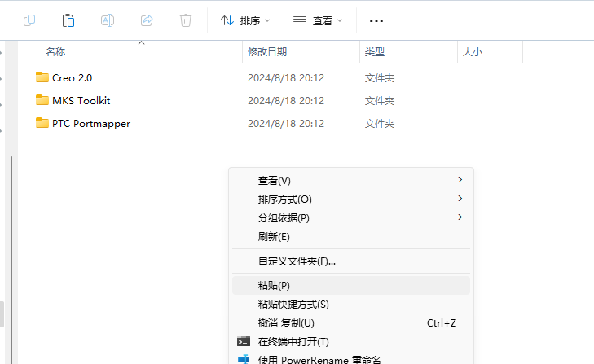Click date 2024/8/18 20:12 of MKS Toolkit
Screen dimensions: 594x364
pyautogui.click(x=286, y=101)
